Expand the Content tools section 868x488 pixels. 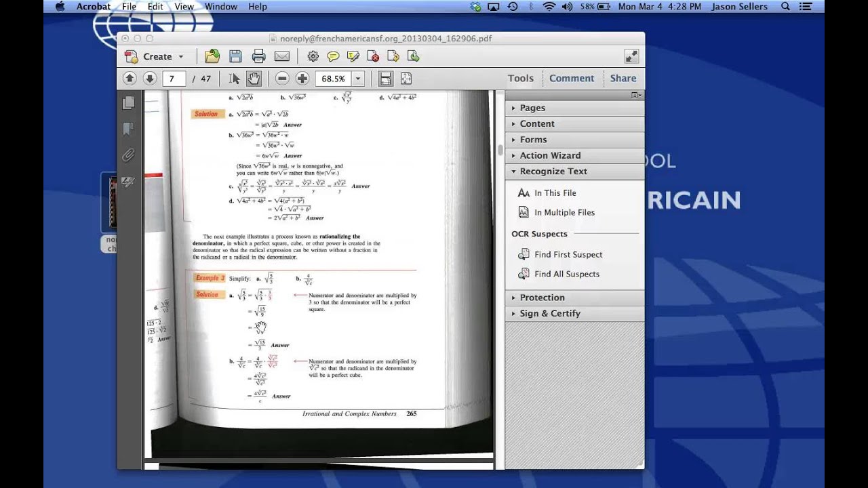click(x=574, y=123)
